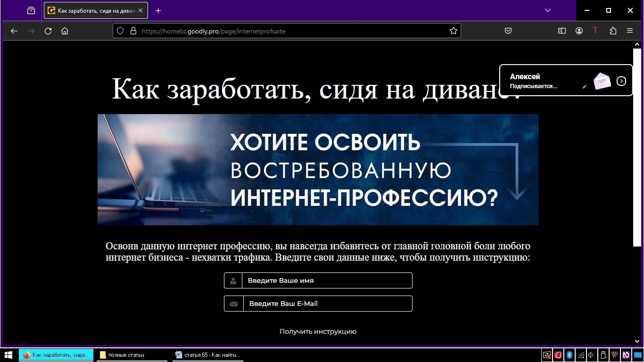Go back to previous page
The image size is (644, 362).
14,31
